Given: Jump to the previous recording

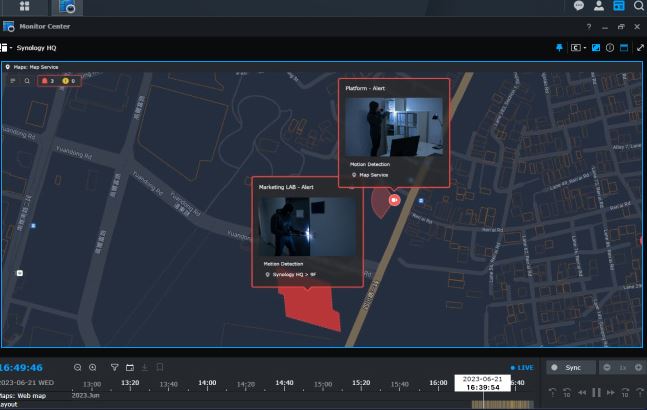Looking at the screenshot, I should point(553,393).
